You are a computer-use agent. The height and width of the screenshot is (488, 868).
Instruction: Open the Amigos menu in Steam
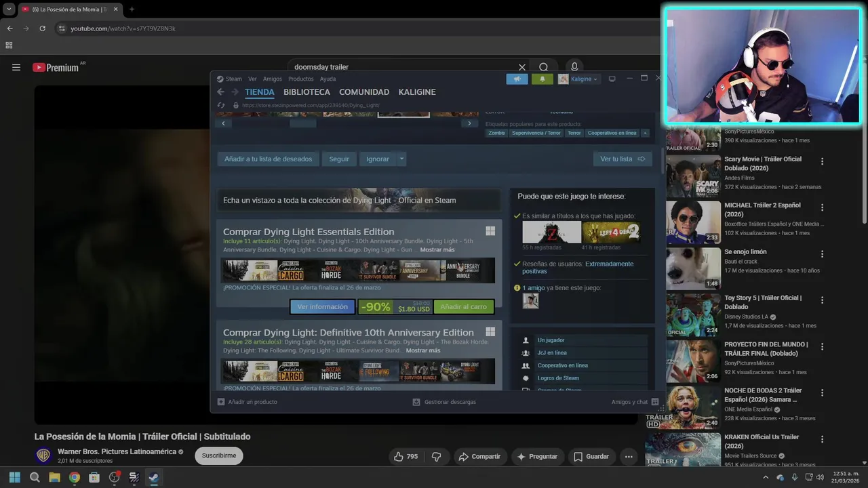[272, 79]
